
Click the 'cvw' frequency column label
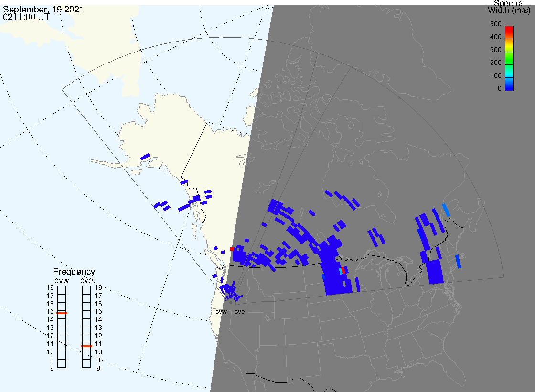point(62,280)
